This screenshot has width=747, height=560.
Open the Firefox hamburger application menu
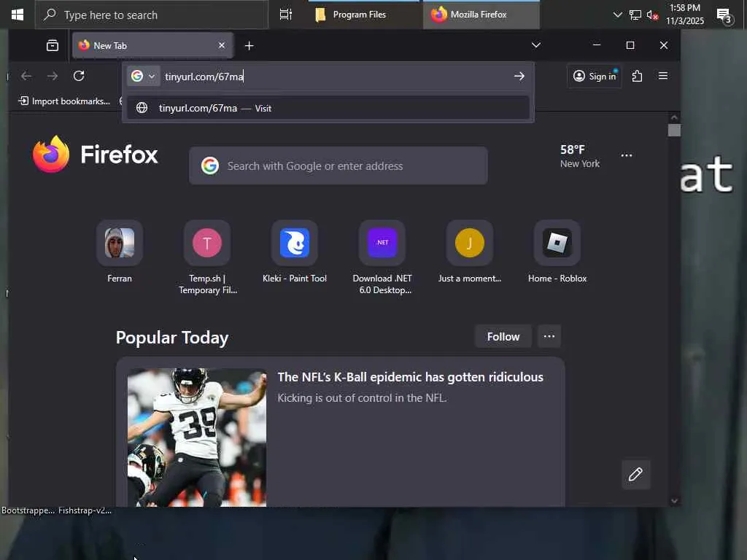coord(662,76)
